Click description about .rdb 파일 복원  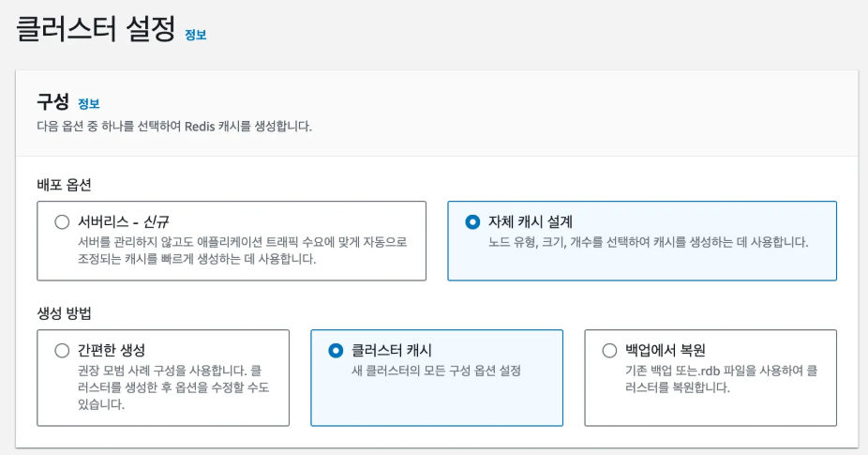[x=722, y=379]
